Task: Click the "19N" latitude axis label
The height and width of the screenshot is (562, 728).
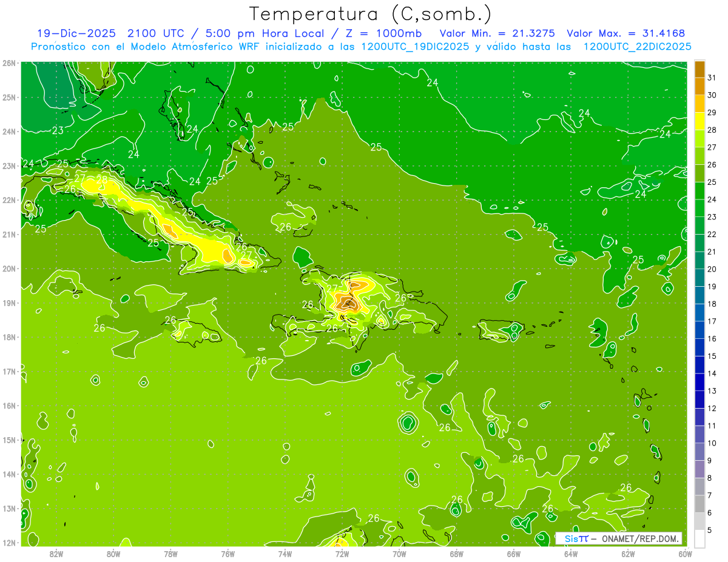Action: [x=9, y=303]
